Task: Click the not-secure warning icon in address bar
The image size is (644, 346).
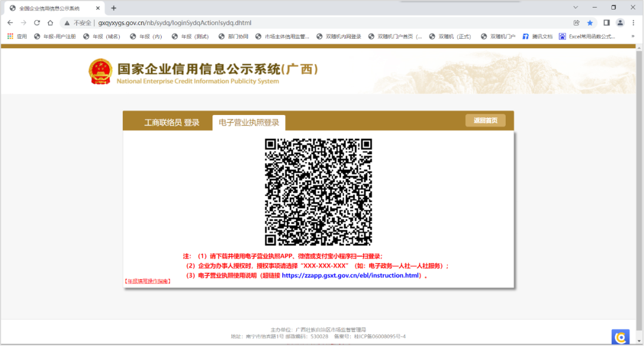Action: [x=67, y=23]
